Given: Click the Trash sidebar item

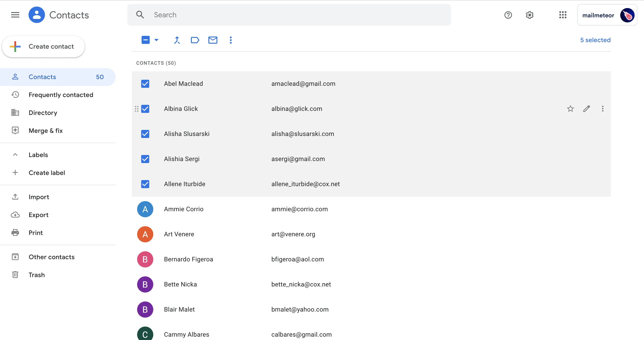Looking at the screenshot, I should pyautogui.click(x=37, y=274).
